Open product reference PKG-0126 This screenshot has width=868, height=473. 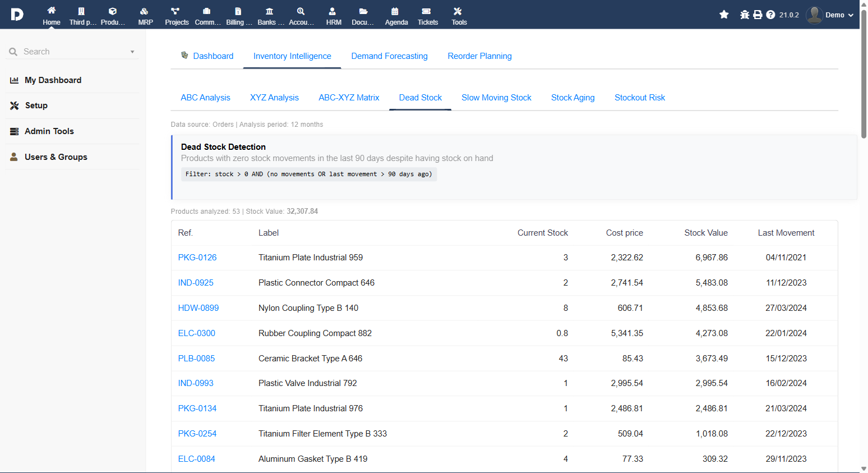[x=197, y=258]
